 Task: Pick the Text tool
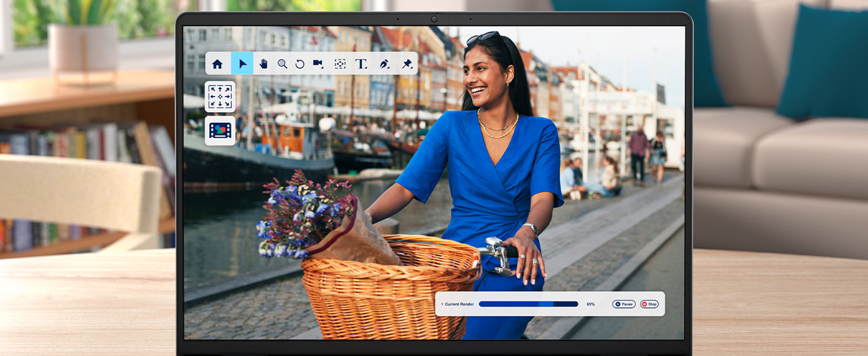pyautogui.click(x=361, y=63)
